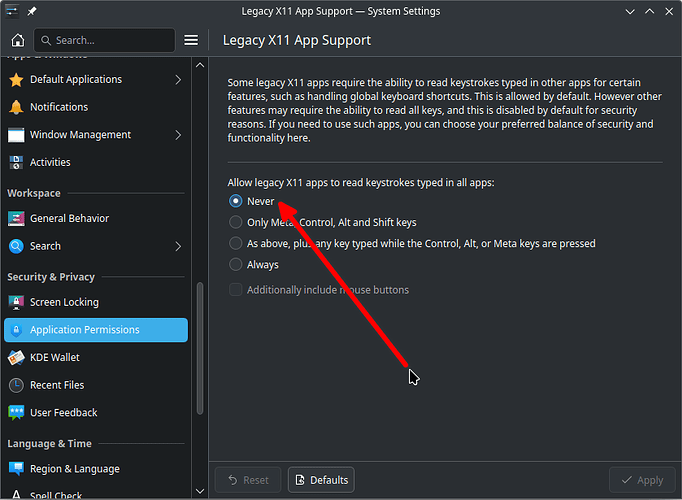The image size is (682, 500).
Task: Open the hamburger menu button
Action: pos(191,40)
